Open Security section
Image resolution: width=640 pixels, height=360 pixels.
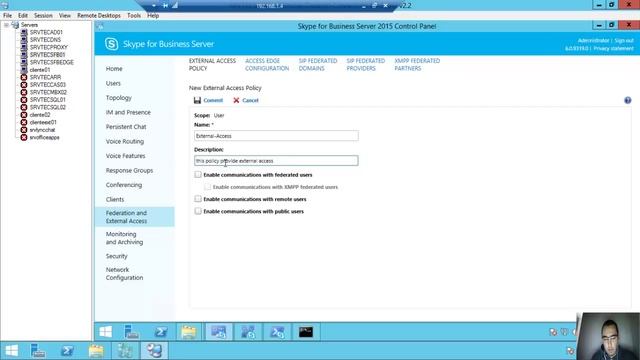tap(116, 256)
